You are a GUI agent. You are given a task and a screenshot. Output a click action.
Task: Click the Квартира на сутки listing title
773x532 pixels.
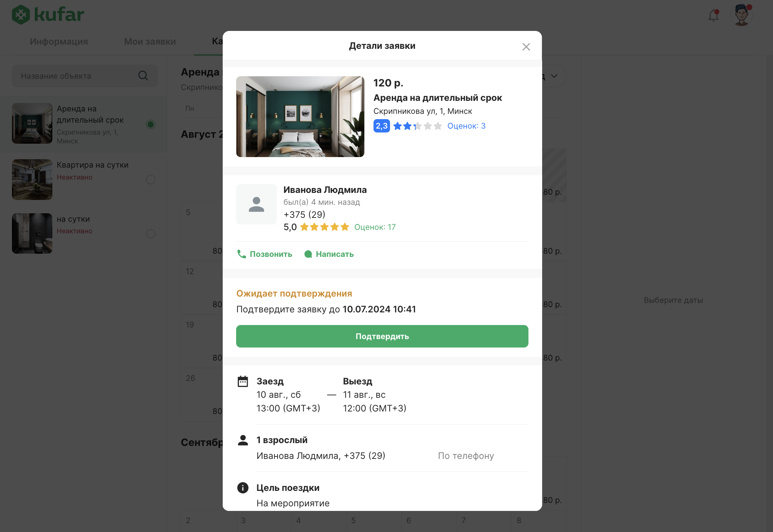click(x=93, y=165)
